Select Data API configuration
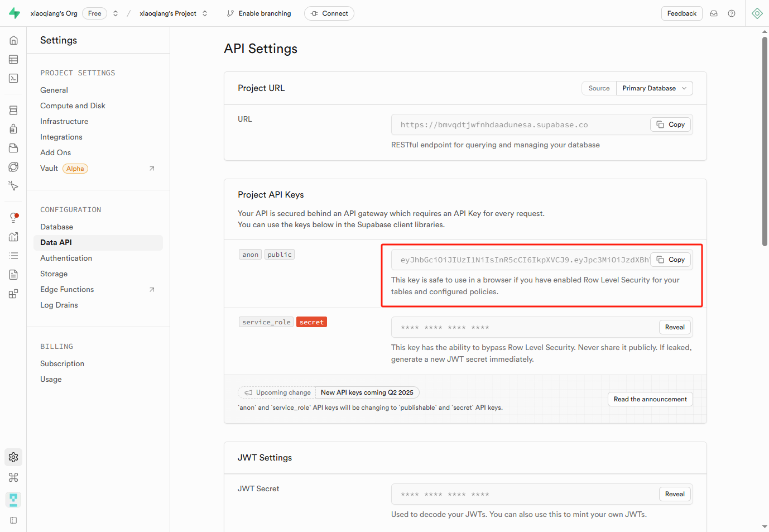The image size is (769, 532). pyautogui.click(x=98, y=242)
